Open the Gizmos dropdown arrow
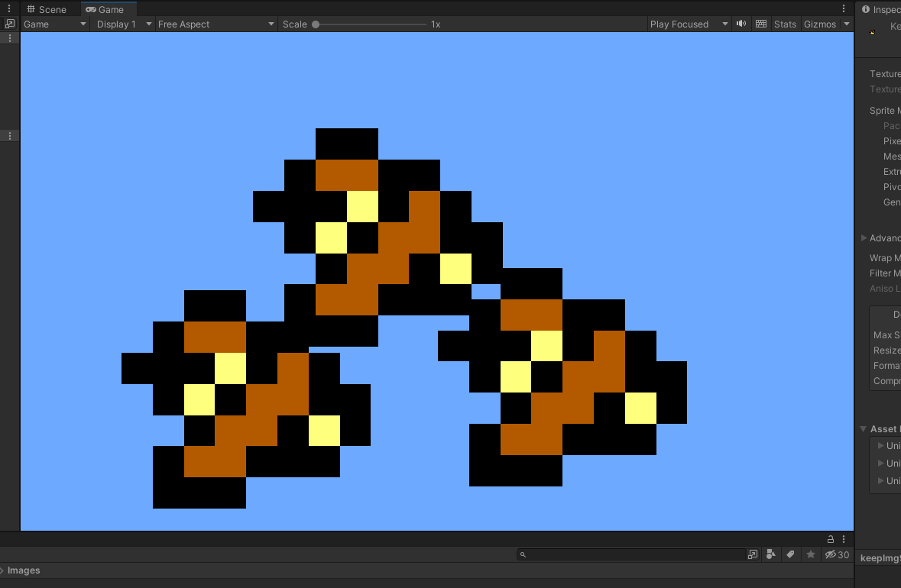Screen dimensions: 901x588 point(847,24)
